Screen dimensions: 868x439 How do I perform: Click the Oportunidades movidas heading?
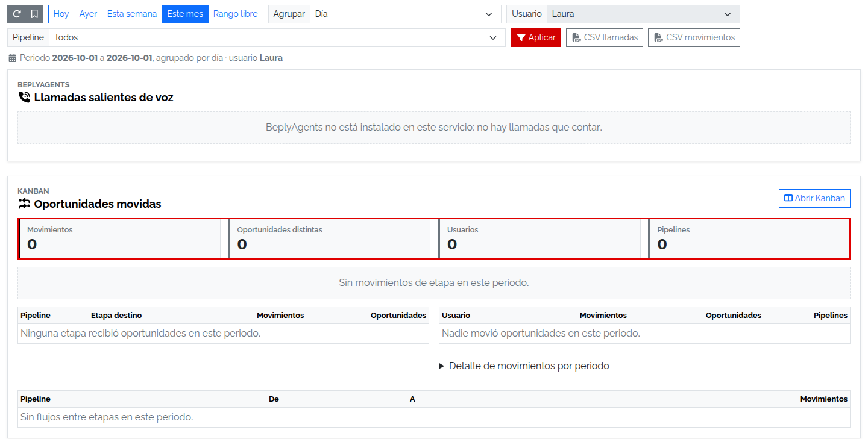(x=98, y=204)
